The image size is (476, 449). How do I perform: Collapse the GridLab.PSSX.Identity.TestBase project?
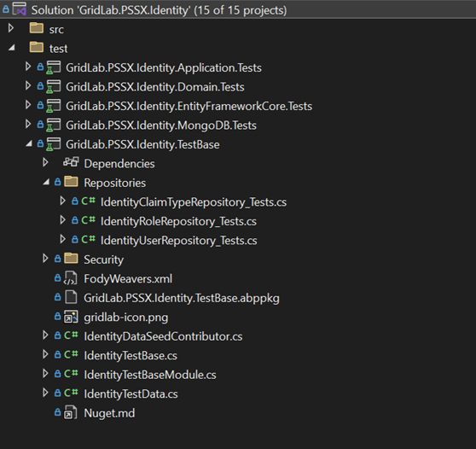click(x=29, y=143)
